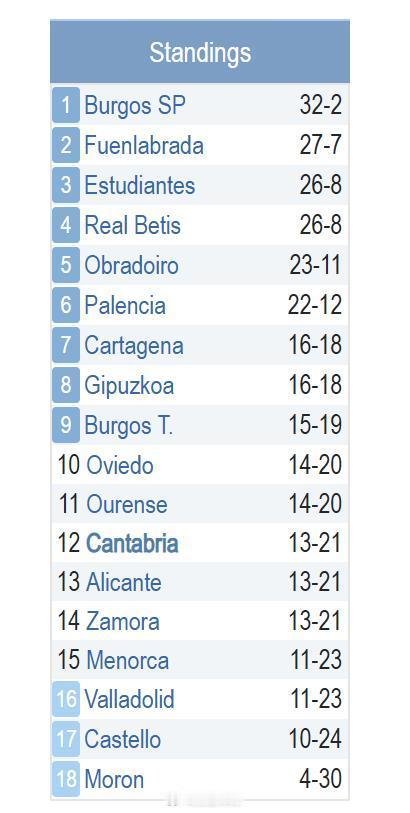
Task: View the Gipuzkoa team page
Action: click(129, 386)
